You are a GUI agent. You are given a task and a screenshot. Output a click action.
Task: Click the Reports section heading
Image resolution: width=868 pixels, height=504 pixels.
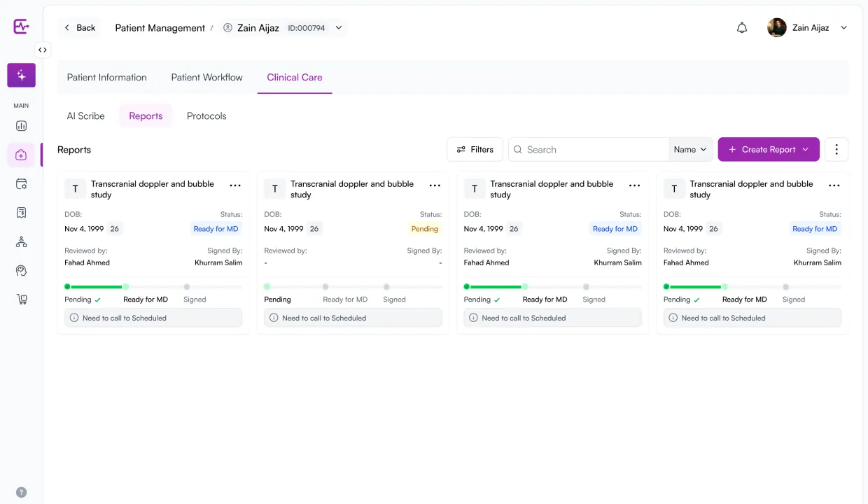coord(74,150)
